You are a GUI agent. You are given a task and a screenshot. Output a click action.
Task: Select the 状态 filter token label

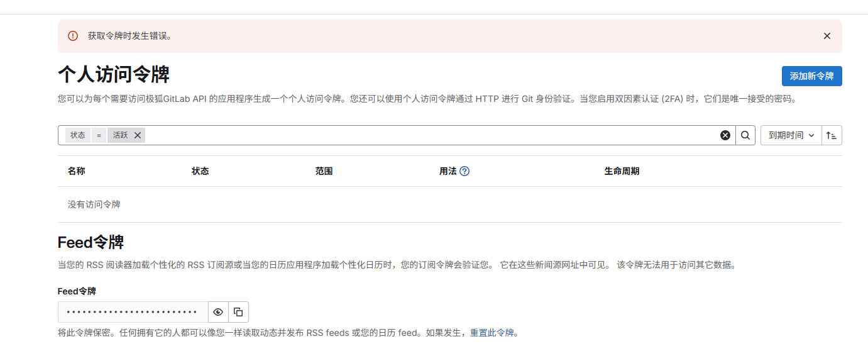pos(78,135)
